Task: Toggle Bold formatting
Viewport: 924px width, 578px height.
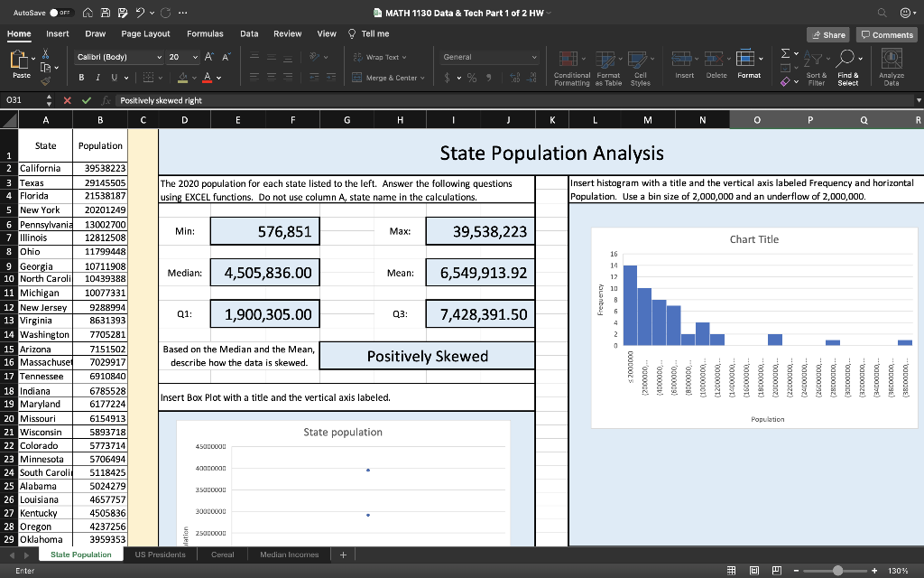Action: 83,78
